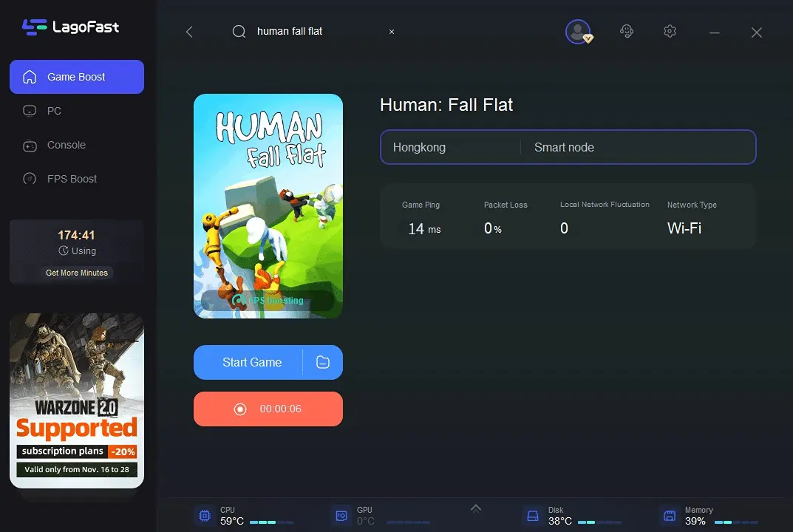Open settings gear icon
This screenshot has width=793, height=532.
[x=670, y=31]
